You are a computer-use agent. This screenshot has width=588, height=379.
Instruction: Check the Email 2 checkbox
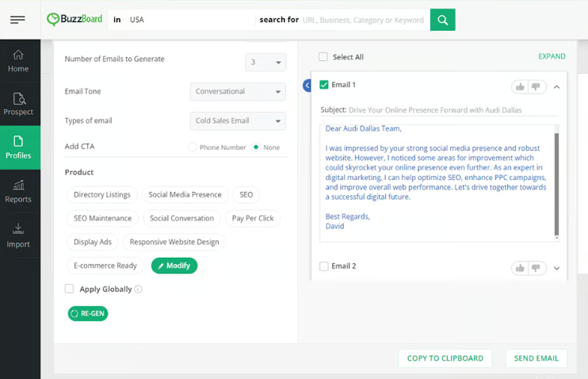pos(323,266)
